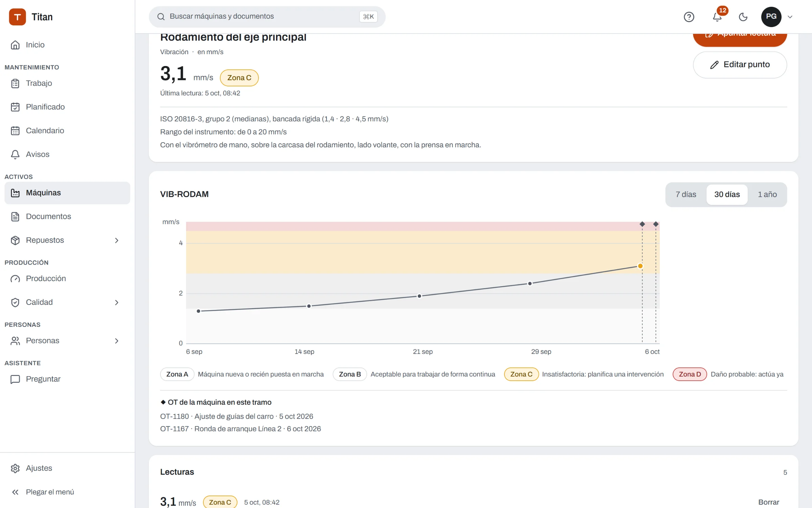Click the Titan logo icon

coord(17,17)
